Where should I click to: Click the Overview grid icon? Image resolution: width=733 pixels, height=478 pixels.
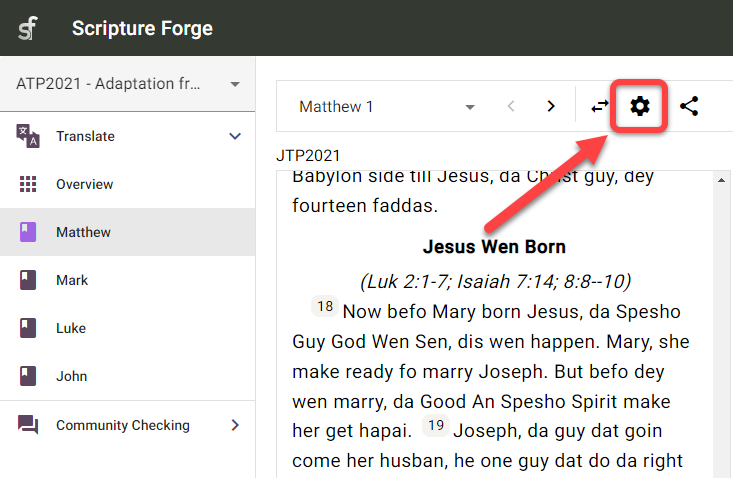[28, 184]
